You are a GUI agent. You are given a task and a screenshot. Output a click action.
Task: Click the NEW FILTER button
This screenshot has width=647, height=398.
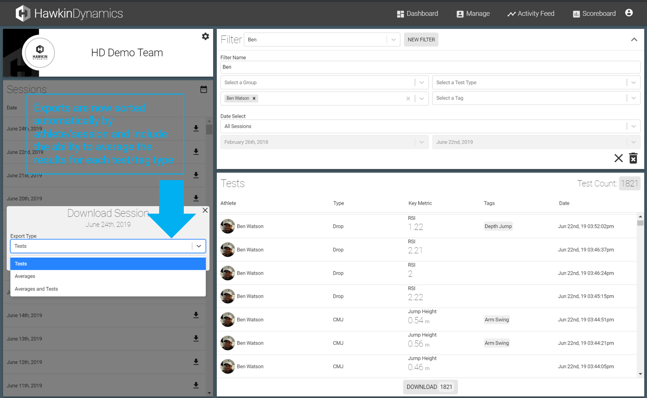click(421, 40)
